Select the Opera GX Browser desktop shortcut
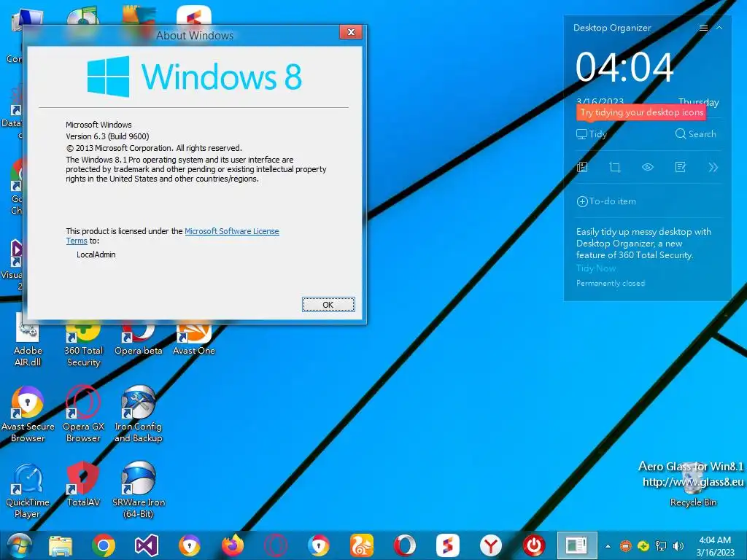 tap(83, 414)
